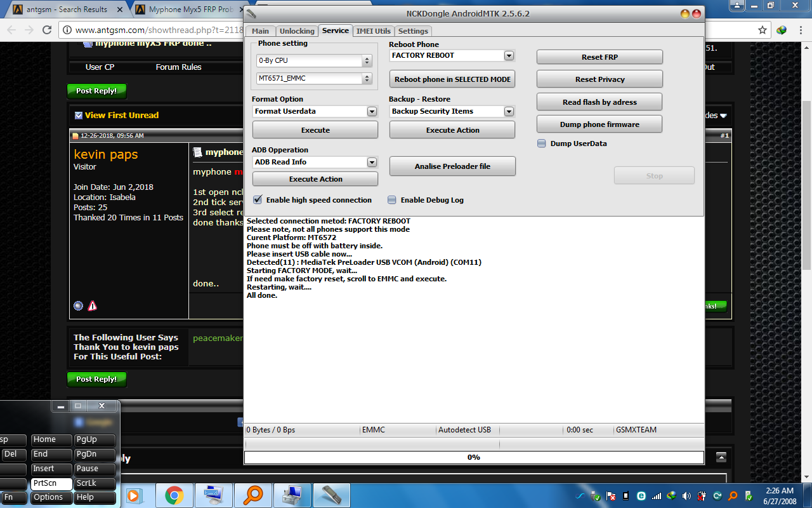Click the Reset FRP button
The image size is (812, 508).
pos(599,57)
